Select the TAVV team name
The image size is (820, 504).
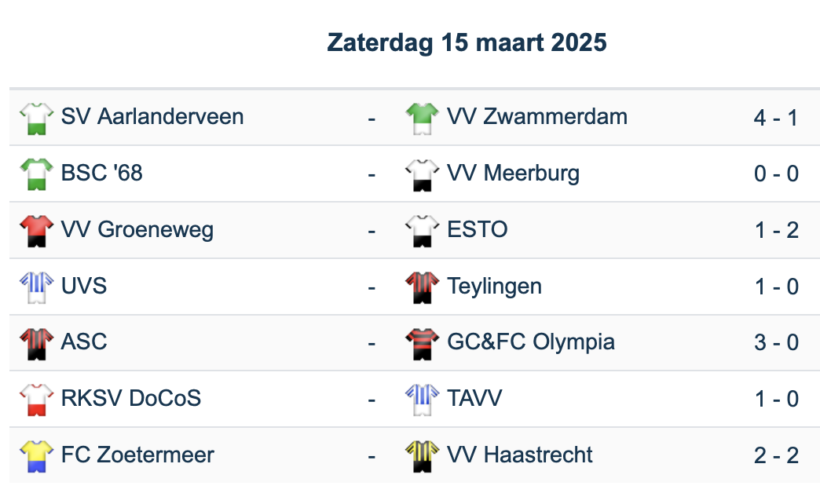click(474, 399)
